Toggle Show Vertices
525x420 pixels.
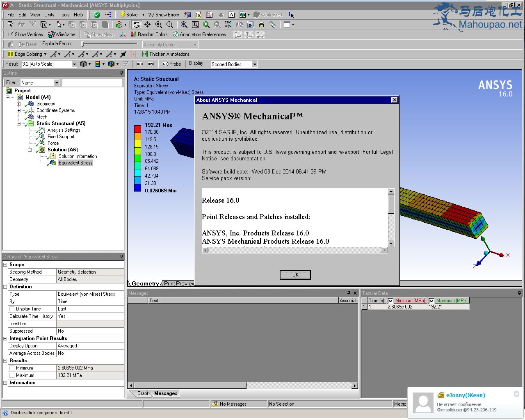click(x=25, y=34)
